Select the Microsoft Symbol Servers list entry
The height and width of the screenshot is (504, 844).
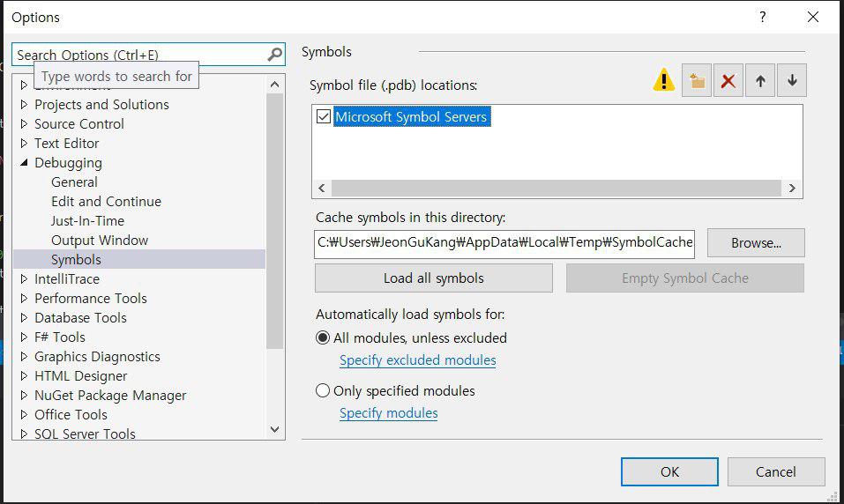click(412, 116)
